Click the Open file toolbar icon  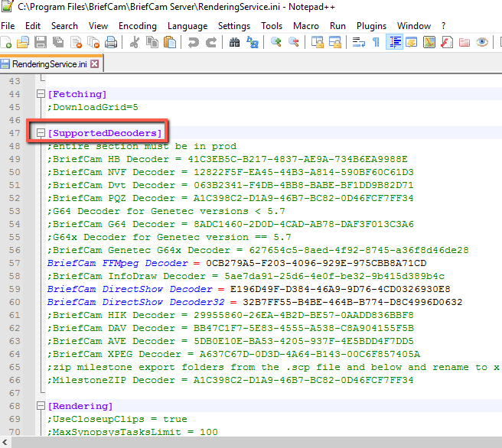(23, 42)
